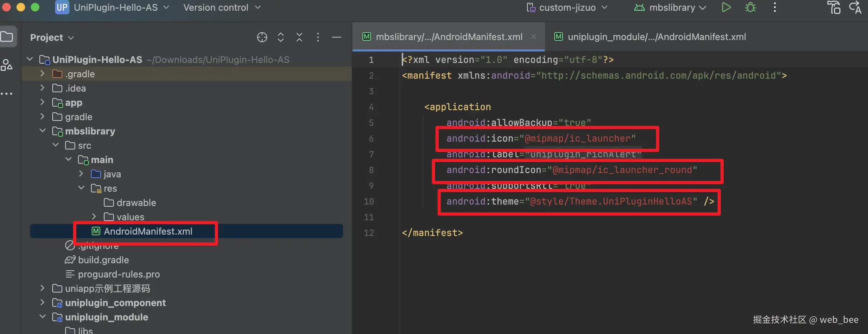Click the translate icon at top right
The image size is (868, 334).
(x=855, y=8)
